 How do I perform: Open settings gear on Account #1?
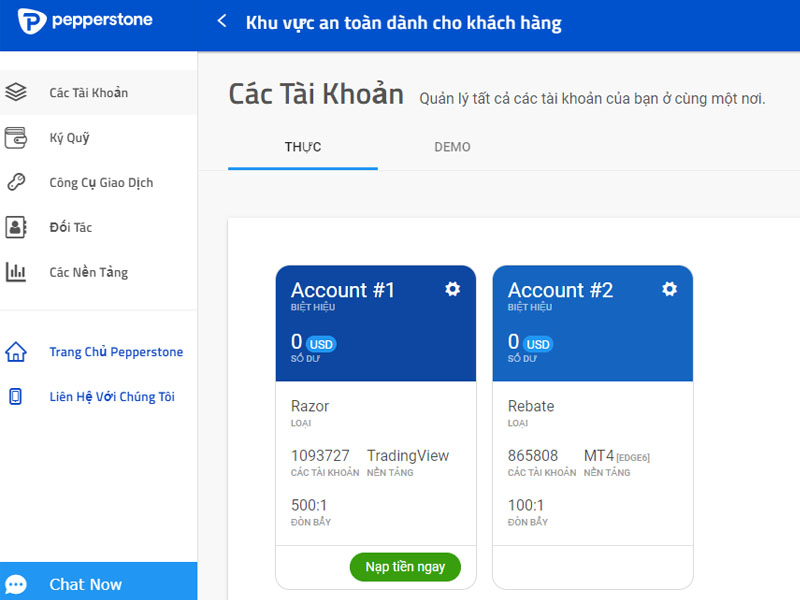click(x=453, y=289)
